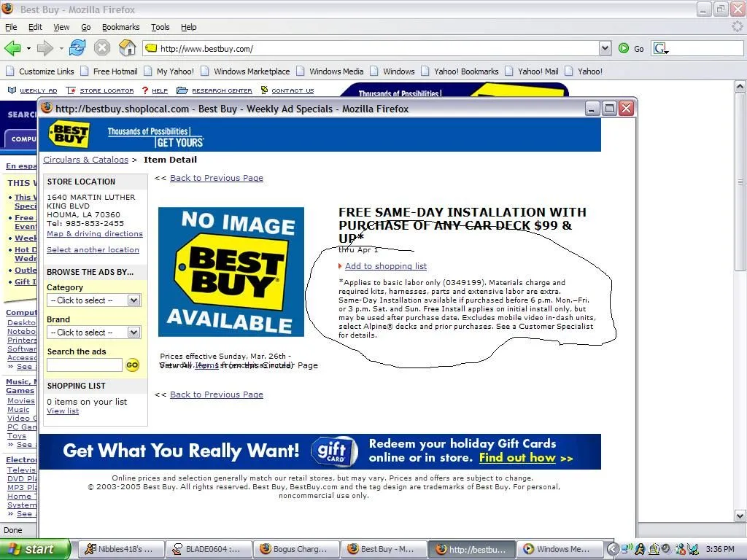The image size is (747, 560).
Task: Click the Stop loading icon
Action: pyautogui.click(x=102, y=47)
